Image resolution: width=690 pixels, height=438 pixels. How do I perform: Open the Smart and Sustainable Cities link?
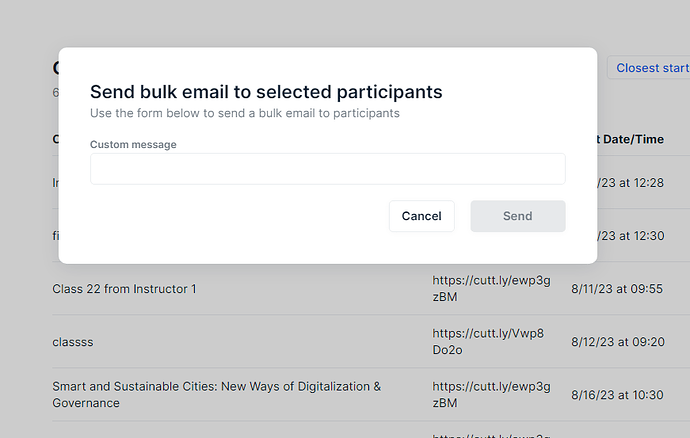click(491, 394)
